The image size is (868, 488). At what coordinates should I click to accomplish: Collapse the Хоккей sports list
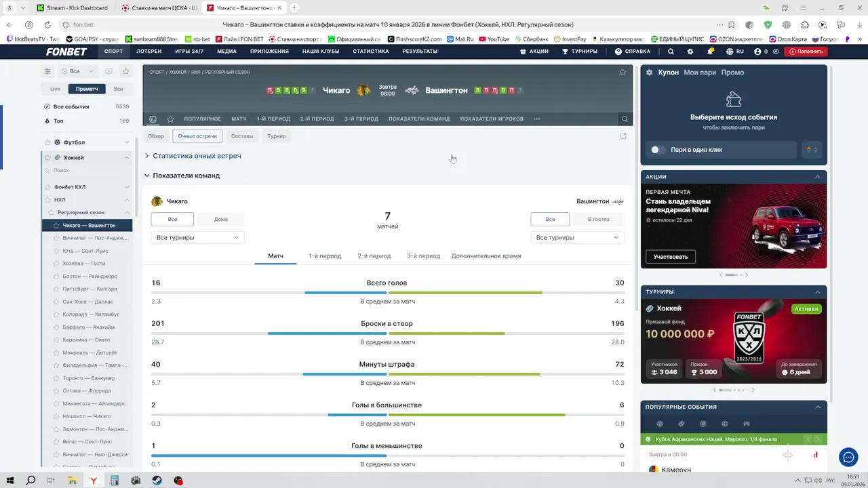click(127, 157)
